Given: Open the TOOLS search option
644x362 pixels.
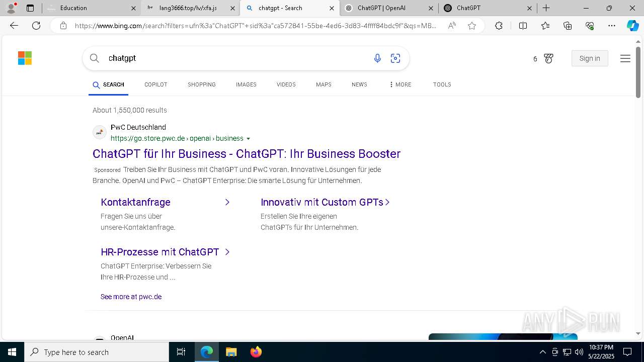Looking at the screenshot, I should click(x=442, y=84).
